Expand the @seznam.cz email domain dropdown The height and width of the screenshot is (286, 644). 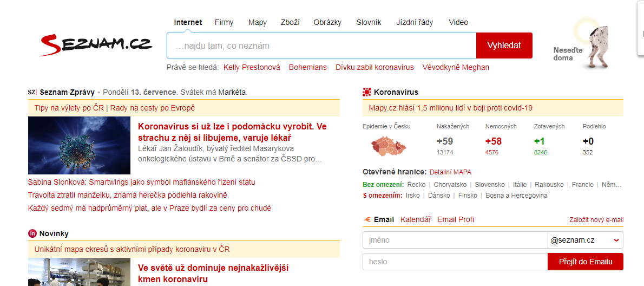(x=616, y=240)
